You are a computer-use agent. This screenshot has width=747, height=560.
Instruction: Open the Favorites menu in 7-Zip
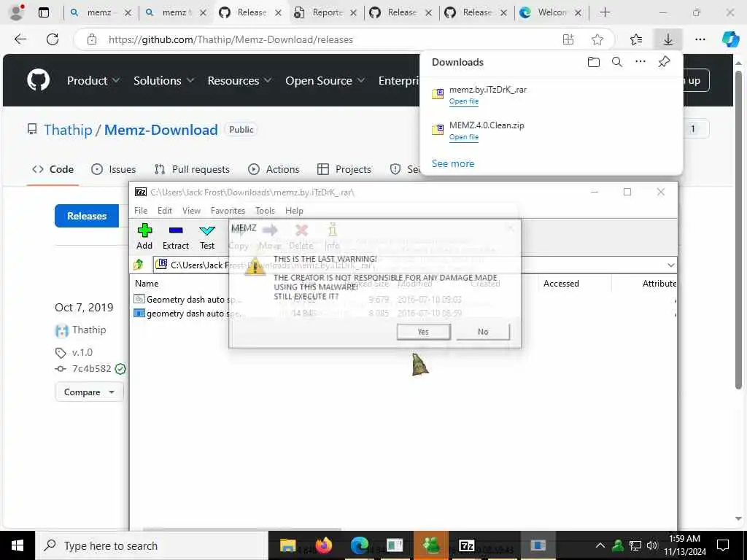pos(228,211)
